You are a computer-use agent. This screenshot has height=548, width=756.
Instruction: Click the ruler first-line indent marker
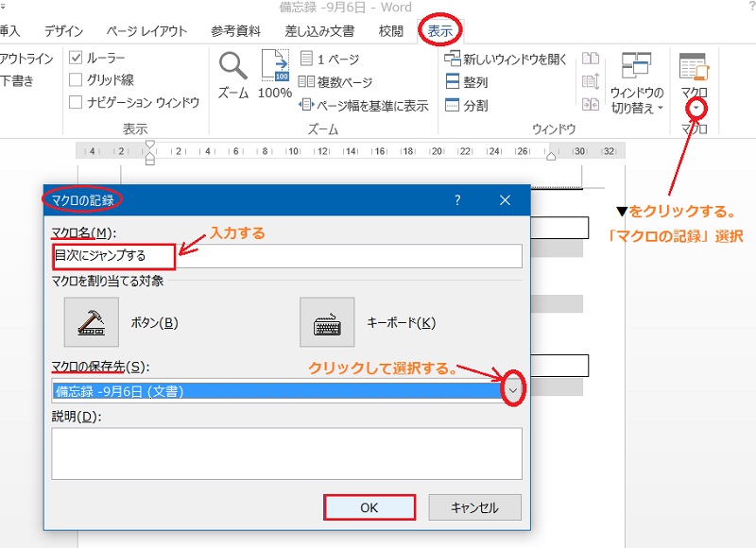[150, 145]
